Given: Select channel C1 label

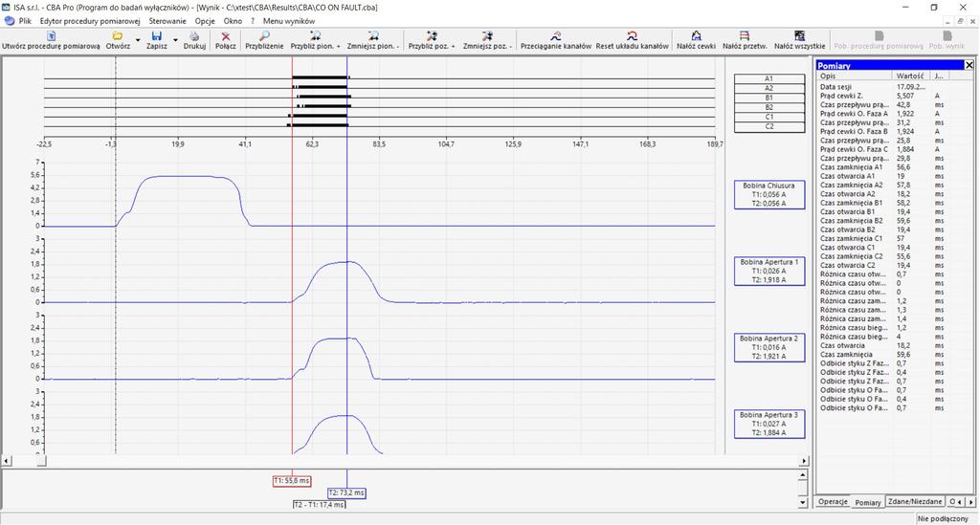Looking at the screenshot, I should 768,117.
